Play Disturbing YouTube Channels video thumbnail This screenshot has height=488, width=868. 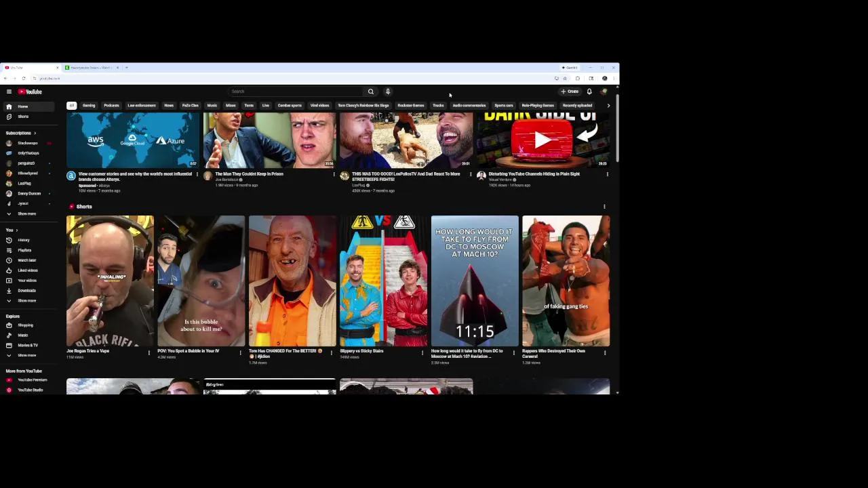tap(542, 140)
